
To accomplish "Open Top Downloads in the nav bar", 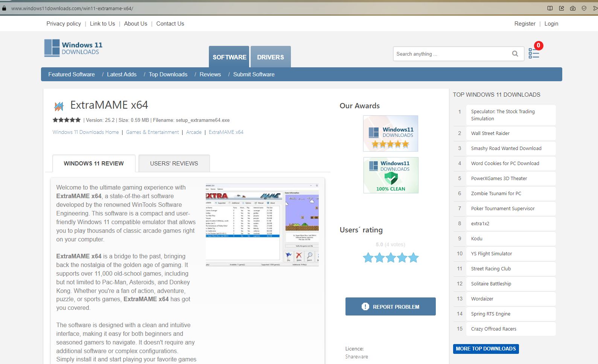I will coord(168,74).
